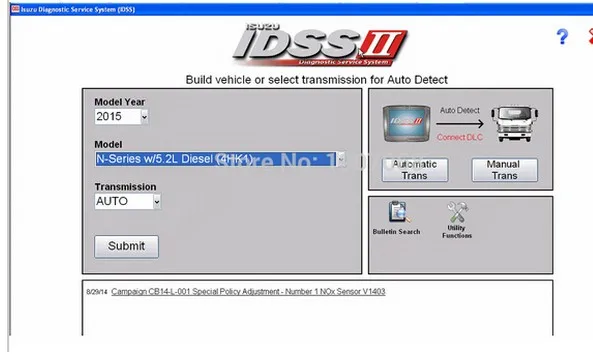Expand the Transmission dropdown arrow
Image resolution: width=593 pixels, height=363 pixels.
157,202
